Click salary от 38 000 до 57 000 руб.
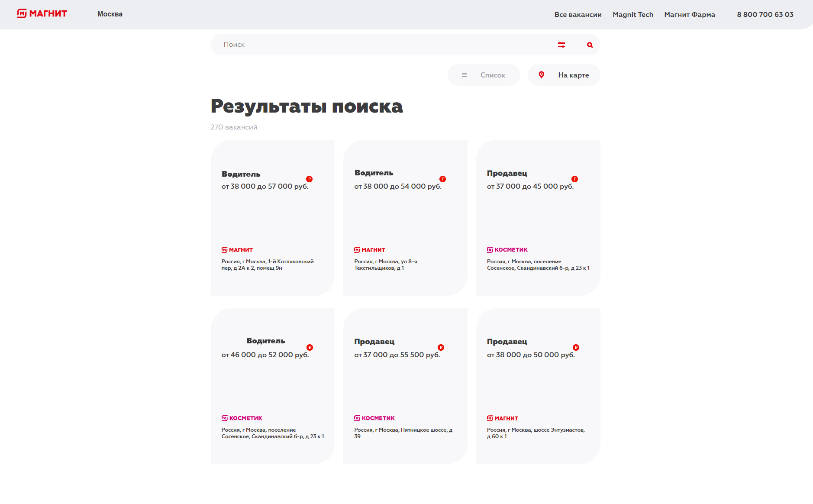 (x=265, y=186)
